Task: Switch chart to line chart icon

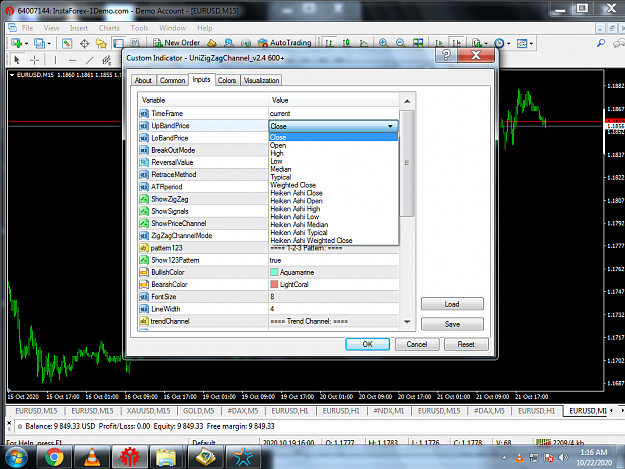Action: point(364,43)
